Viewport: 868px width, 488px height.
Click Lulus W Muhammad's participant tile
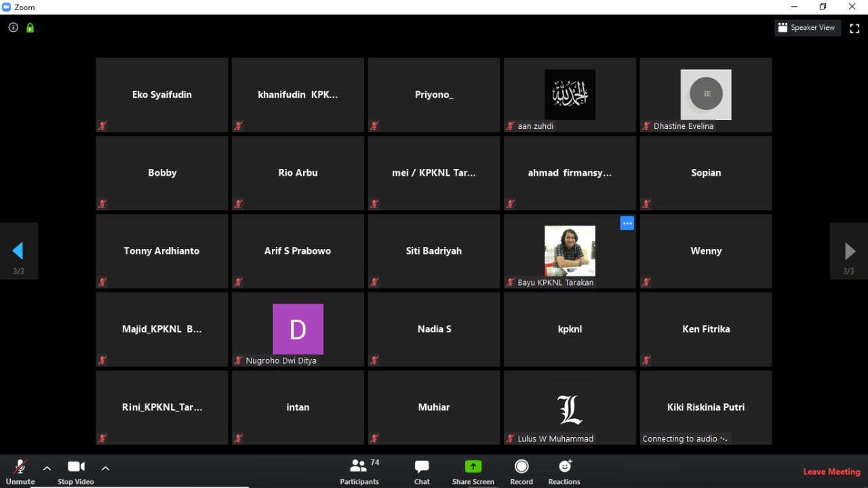click(x=570, y=408)
